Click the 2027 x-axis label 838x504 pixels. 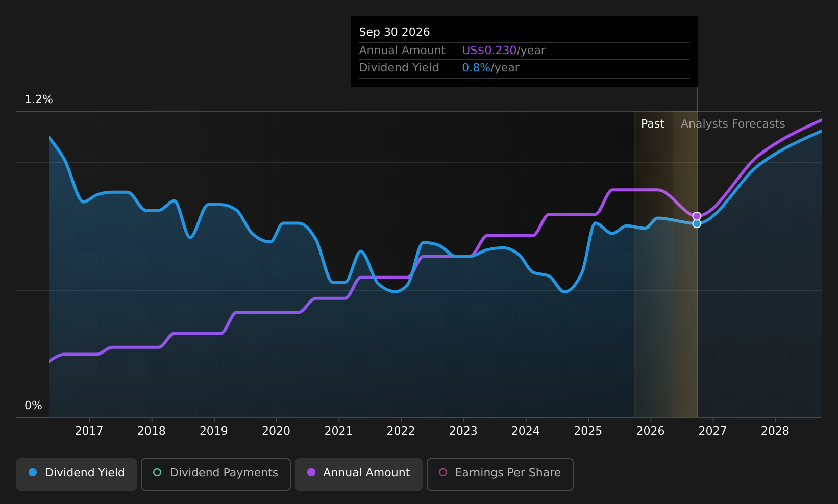[713, 431]
